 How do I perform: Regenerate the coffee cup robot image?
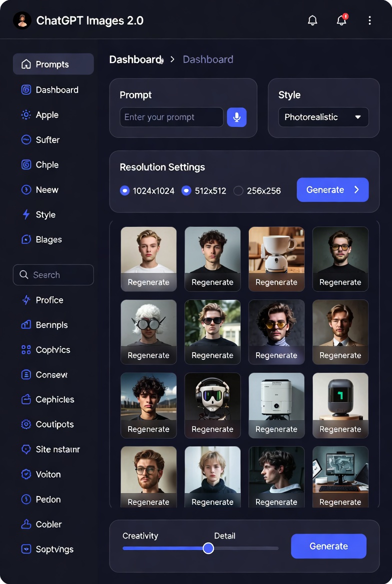pos(276,282)
